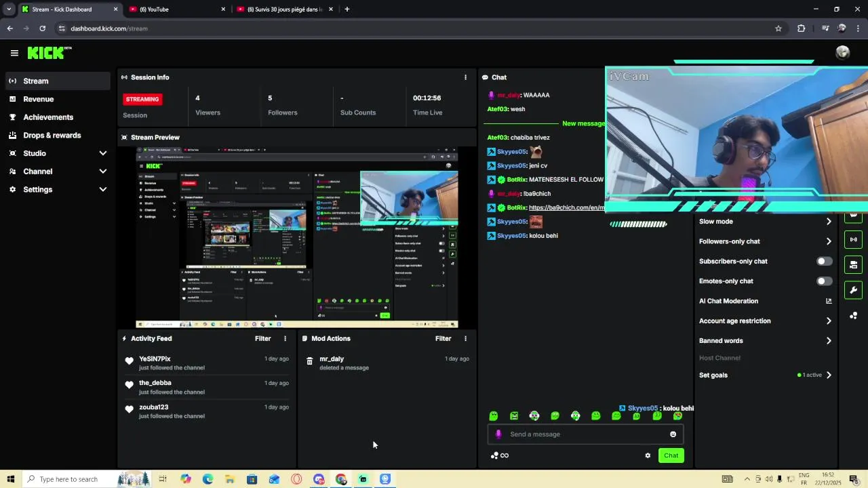Open Achievements in the sidebar
The width and height of the screenshot is (868, 488).
(x=58, y=117)
